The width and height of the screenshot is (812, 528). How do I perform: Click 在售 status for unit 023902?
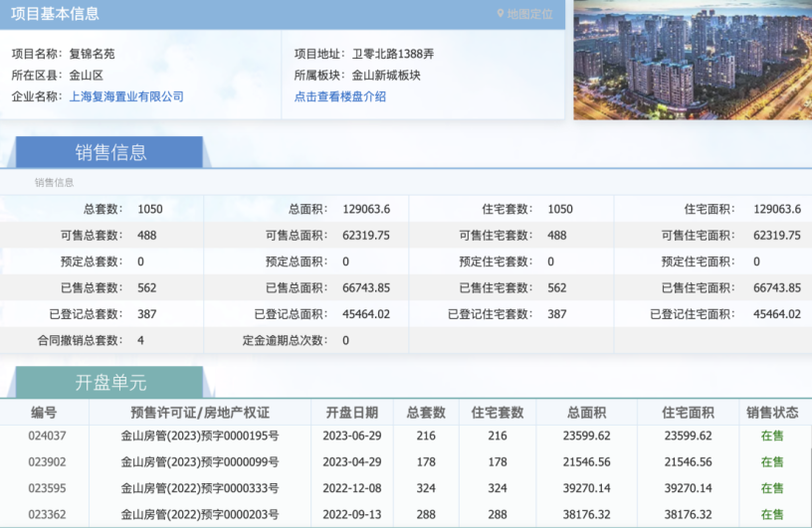772,462
